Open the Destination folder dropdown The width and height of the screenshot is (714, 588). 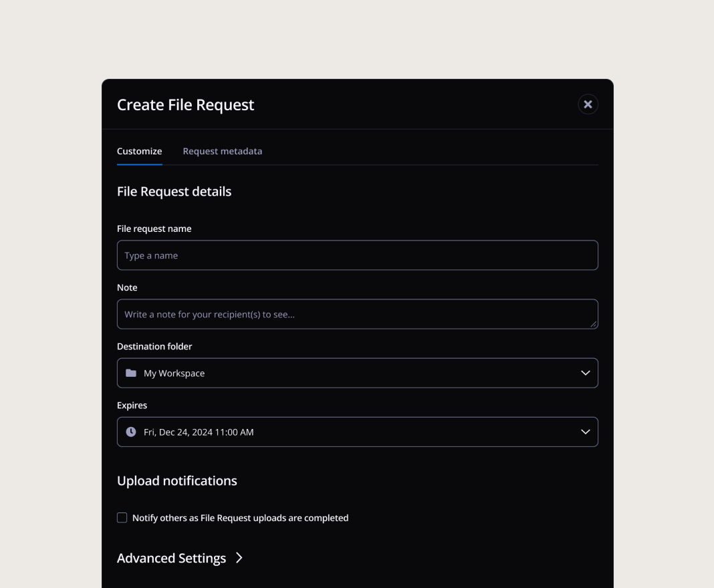[358, 374]
